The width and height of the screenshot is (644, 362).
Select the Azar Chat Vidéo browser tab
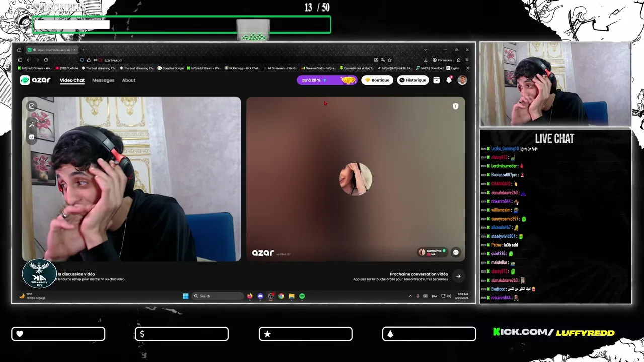point(51,50)
